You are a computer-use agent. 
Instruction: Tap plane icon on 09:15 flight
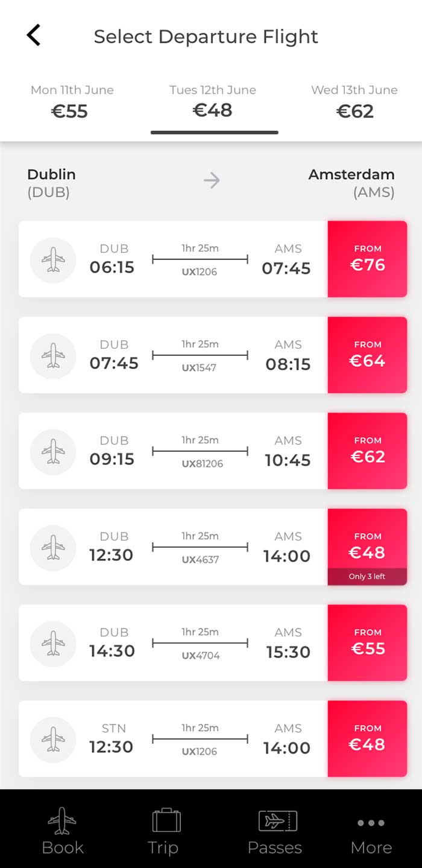tap(53, 452)
